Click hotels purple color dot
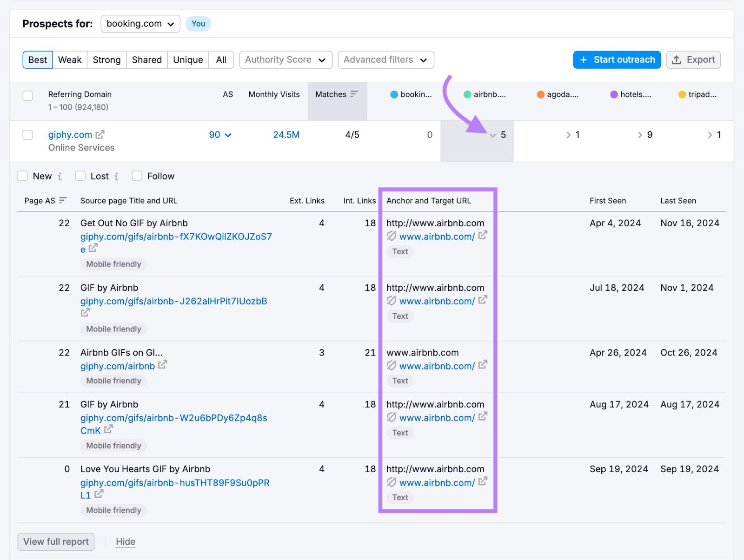Image resolution: width=744 pixels, height=560 pixels. pos(614,94)
